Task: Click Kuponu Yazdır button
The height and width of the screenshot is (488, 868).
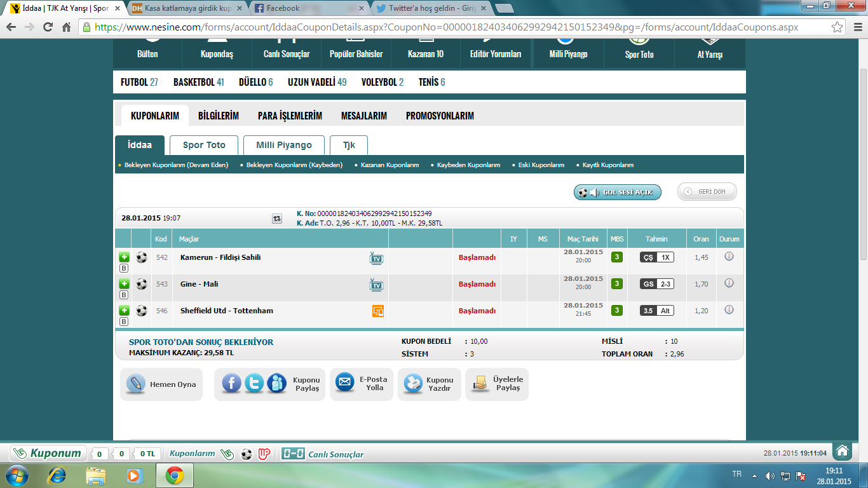Action: point(430,384)
